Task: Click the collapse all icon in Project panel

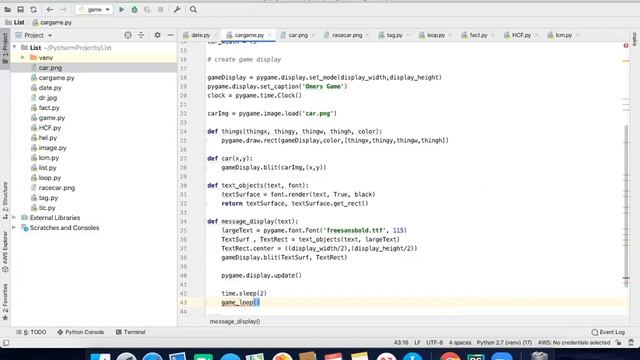Action: point(141,35)
